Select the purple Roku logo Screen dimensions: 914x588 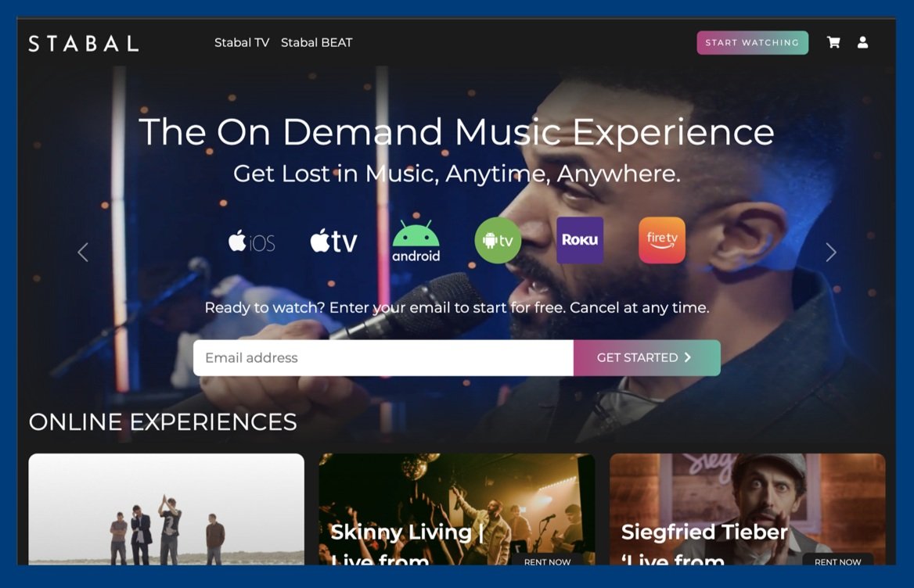(580, 241)
